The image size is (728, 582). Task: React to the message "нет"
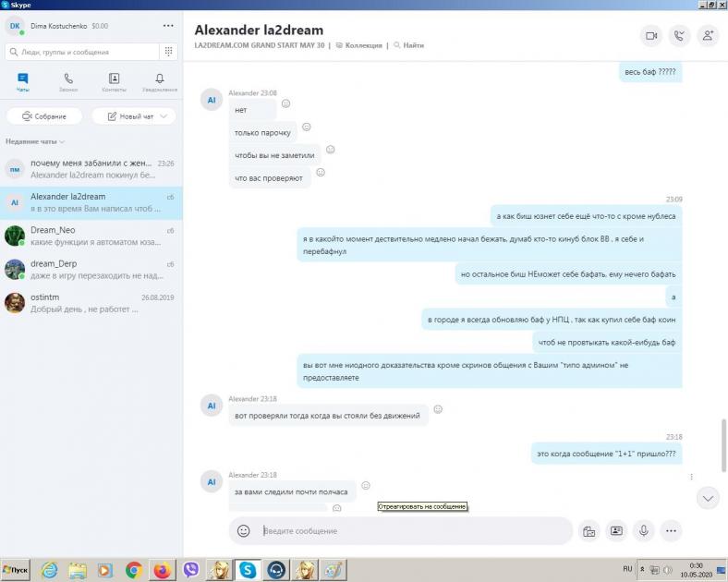click(285, 103)
